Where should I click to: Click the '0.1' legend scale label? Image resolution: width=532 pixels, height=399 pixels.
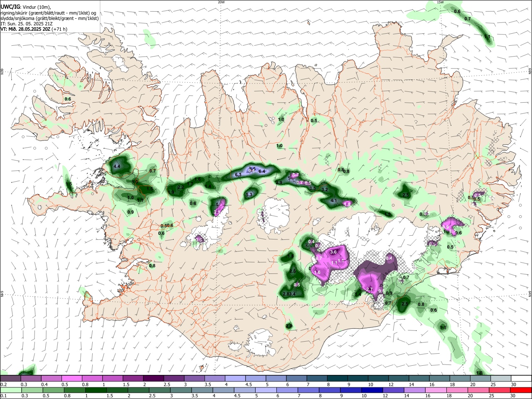[x=3, y=396]
